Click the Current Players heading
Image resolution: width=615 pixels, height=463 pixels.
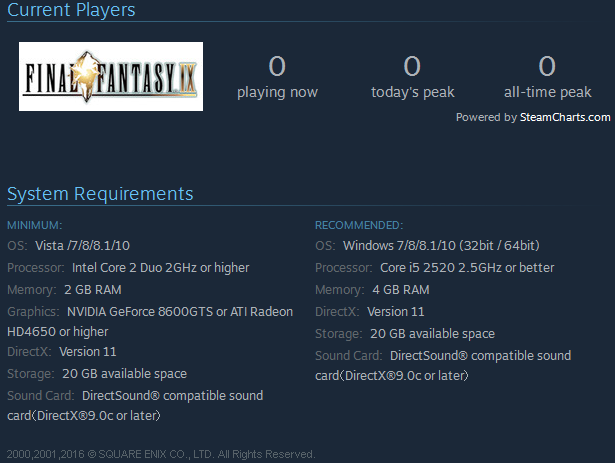click(x=71, y=10)
